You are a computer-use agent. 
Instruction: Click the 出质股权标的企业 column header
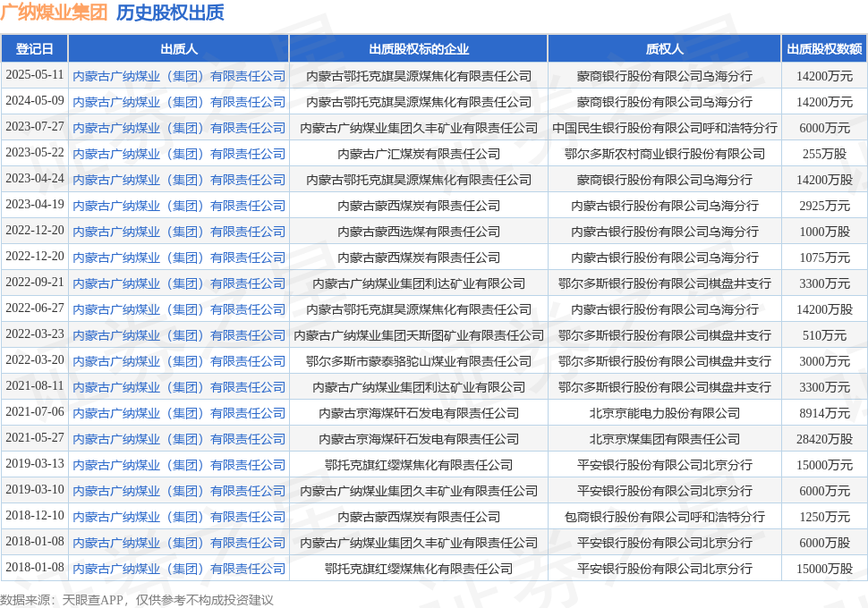(x=419, y=48)
